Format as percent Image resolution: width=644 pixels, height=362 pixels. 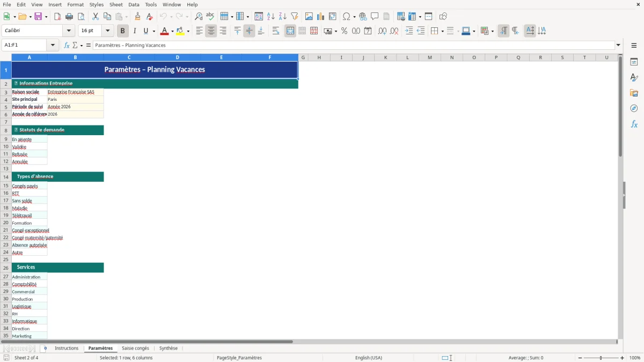click(x=344, y=31)
